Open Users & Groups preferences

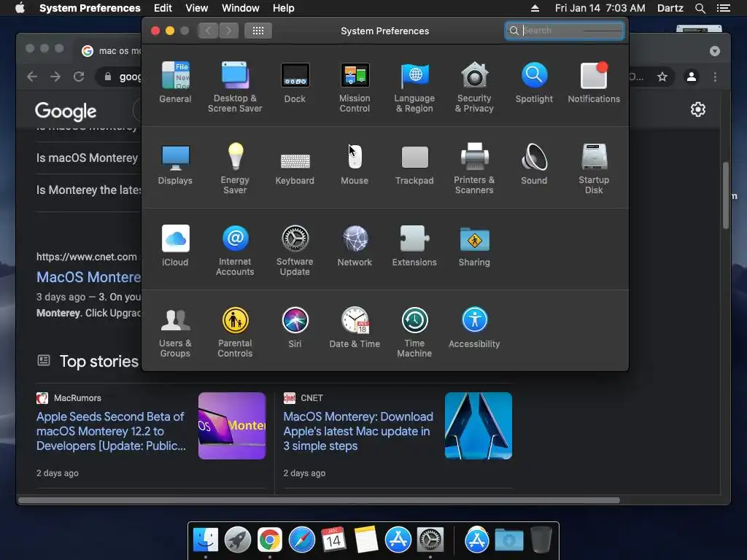click(175, 332)
